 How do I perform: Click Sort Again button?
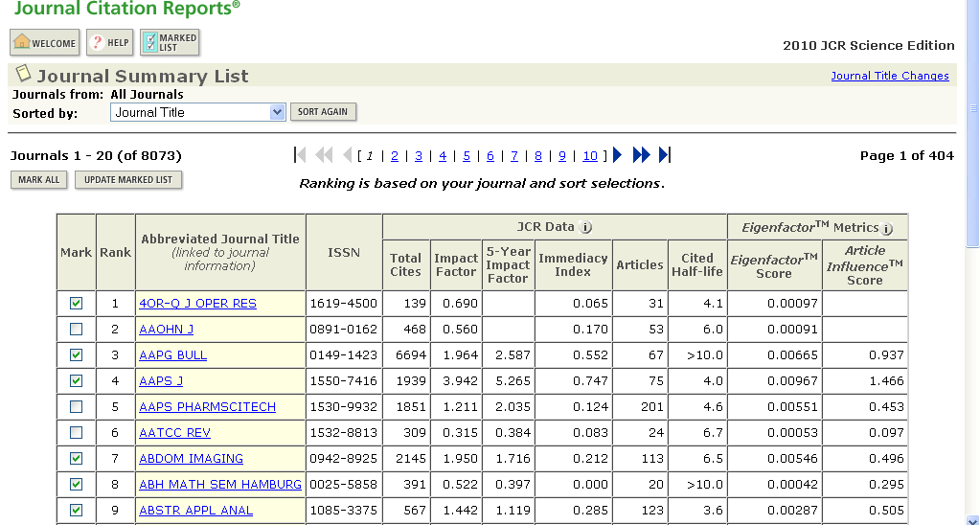tap(323, 112)
